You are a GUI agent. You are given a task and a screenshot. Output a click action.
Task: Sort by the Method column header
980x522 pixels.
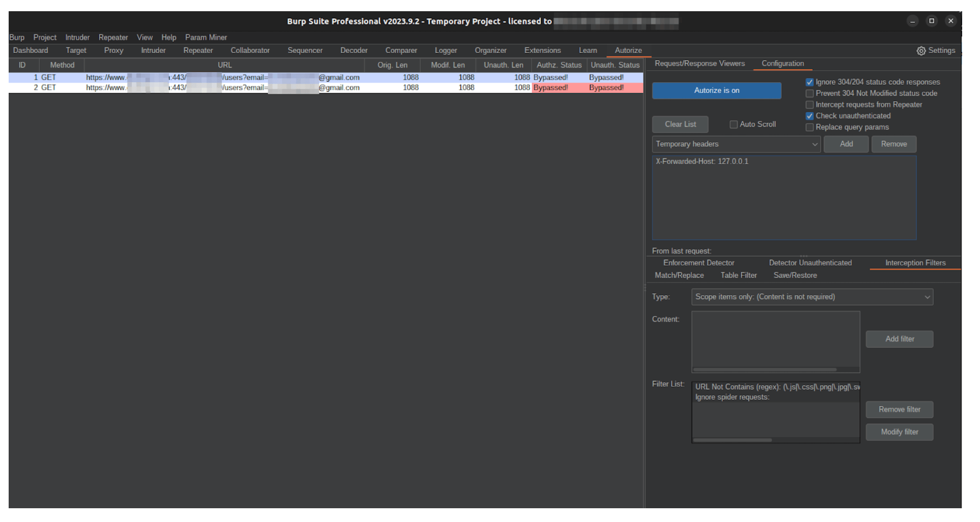(63, 66)
